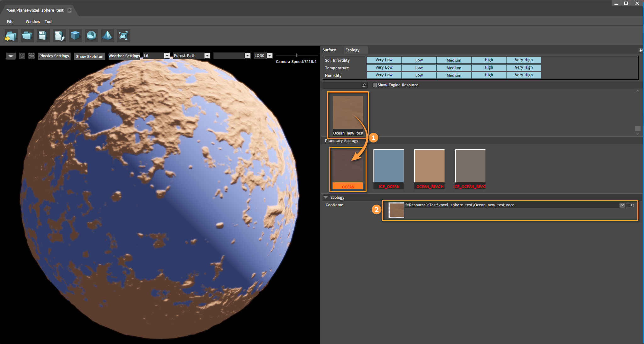This screenshot has width=644, height=344.
Task: Click the pin icon at panel top right
Action: point(641,50)
